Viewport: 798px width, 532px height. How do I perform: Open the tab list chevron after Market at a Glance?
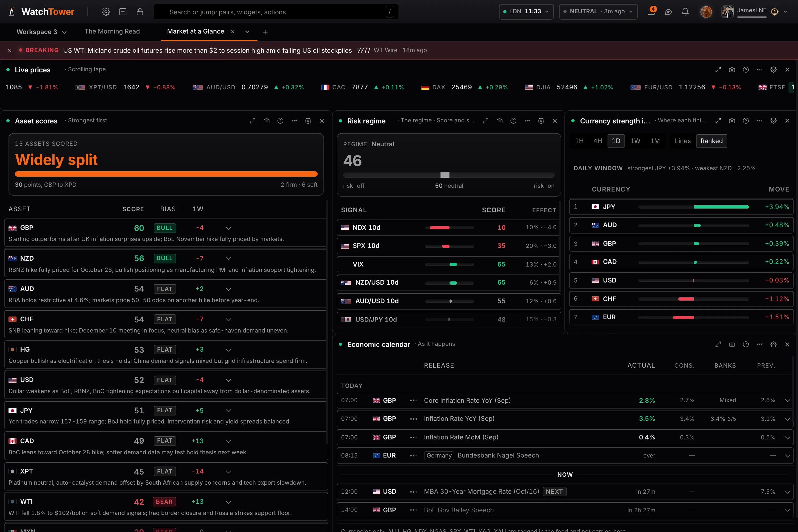[247, 32]
